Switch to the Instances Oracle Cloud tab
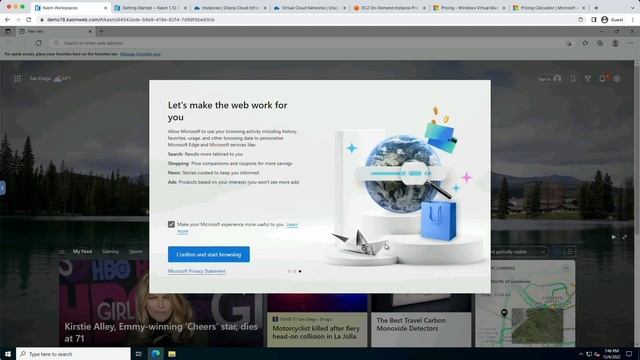640x360 pixels. 231,8
